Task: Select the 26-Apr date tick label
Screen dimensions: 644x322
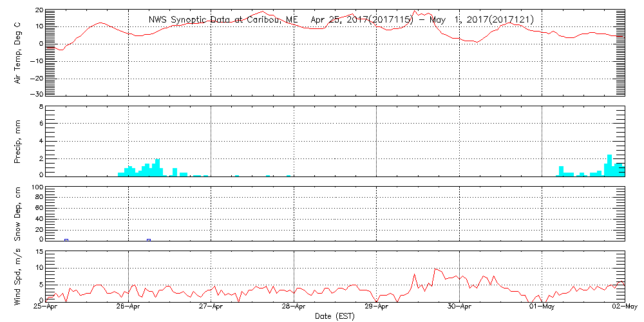Action: [x=129, y=307]
